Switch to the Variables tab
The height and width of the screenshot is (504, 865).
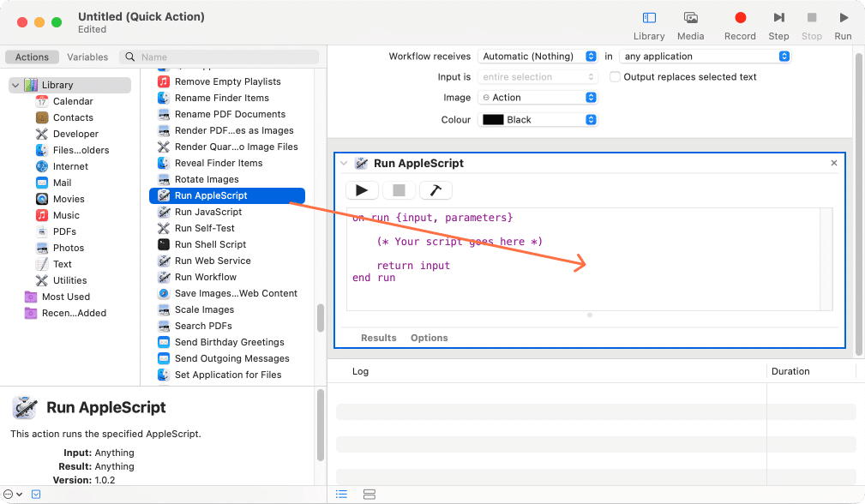[x=87, y=57]
